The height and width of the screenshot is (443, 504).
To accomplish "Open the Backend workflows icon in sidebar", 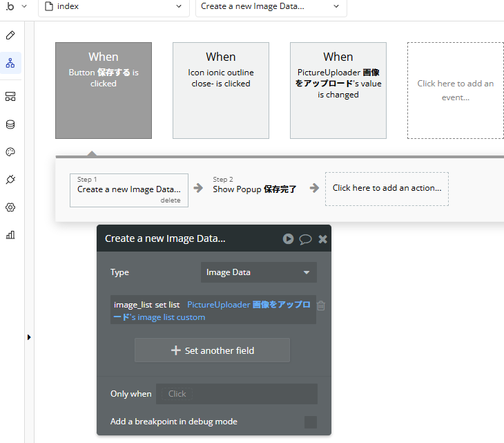I will tap(10, 96).
